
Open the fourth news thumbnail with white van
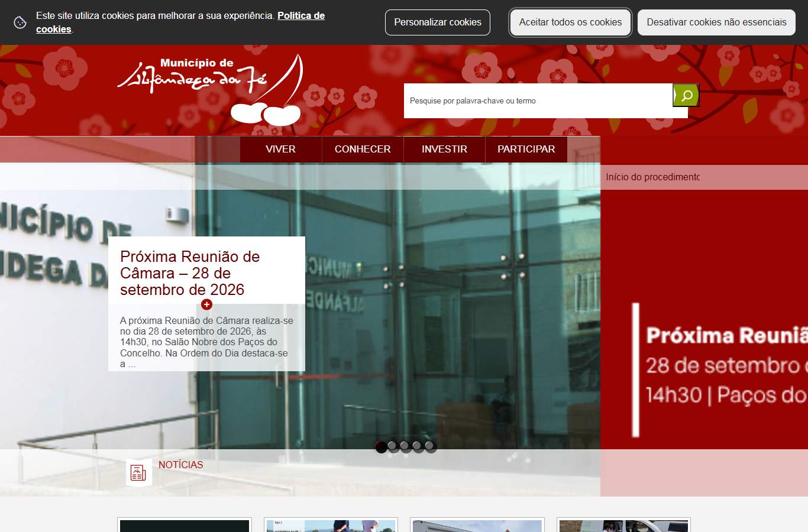pos(623,525)
